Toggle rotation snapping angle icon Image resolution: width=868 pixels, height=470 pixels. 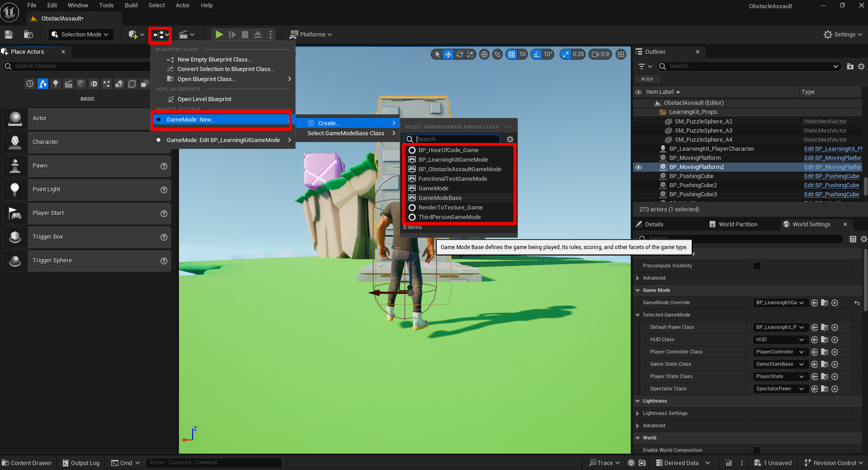pyautogui.click(x=536, y=54)
